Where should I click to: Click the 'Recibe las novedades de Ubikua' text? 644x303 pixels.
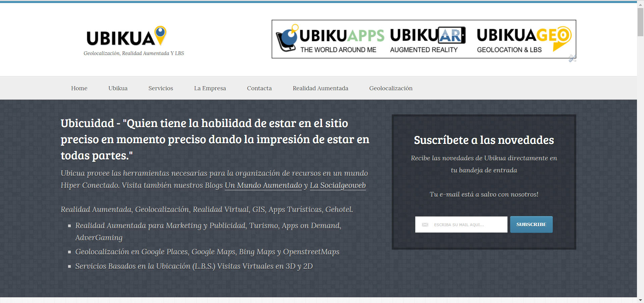[x=484, y=164]
